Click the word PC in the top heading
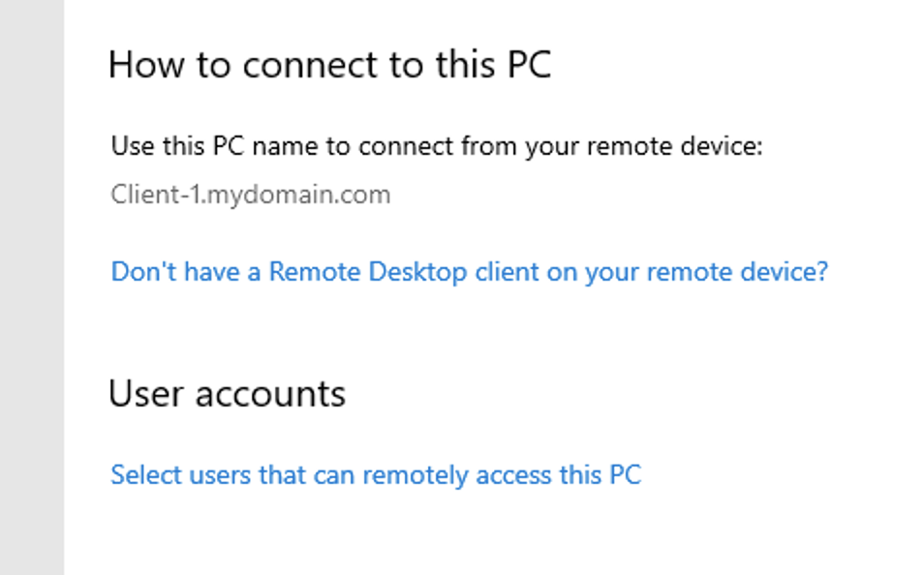924x575 pixels. 529,64
